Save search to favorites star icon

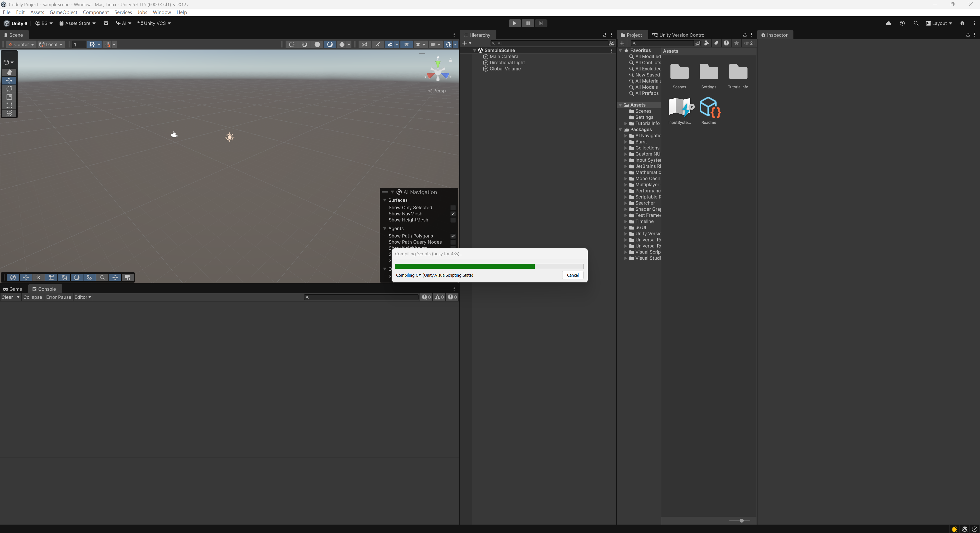pyautogui.click(x=737, y=43)
